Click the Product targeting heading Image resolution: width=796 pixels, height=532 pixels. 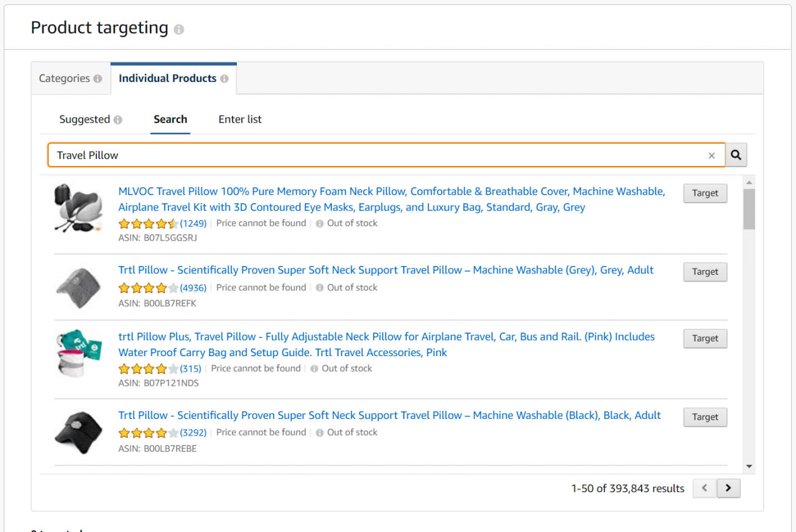coord(99,28)
